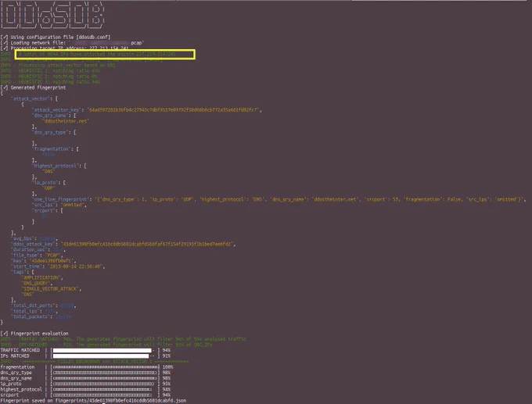Click the "avg_bps" JSON key
Image resolution: width=532 pixels, height=404 pixels.
pyautogui.click(x=23, y=238)
